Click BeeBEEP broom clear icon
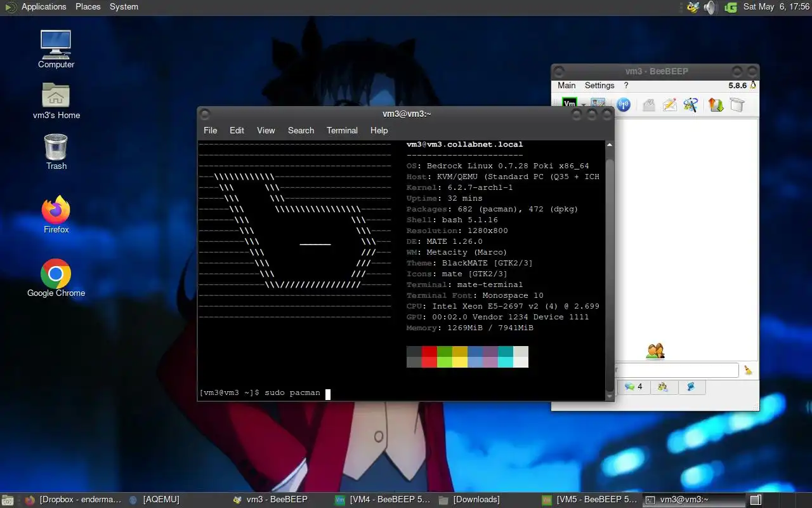812x508 pixels. click(x=749, y=370)
